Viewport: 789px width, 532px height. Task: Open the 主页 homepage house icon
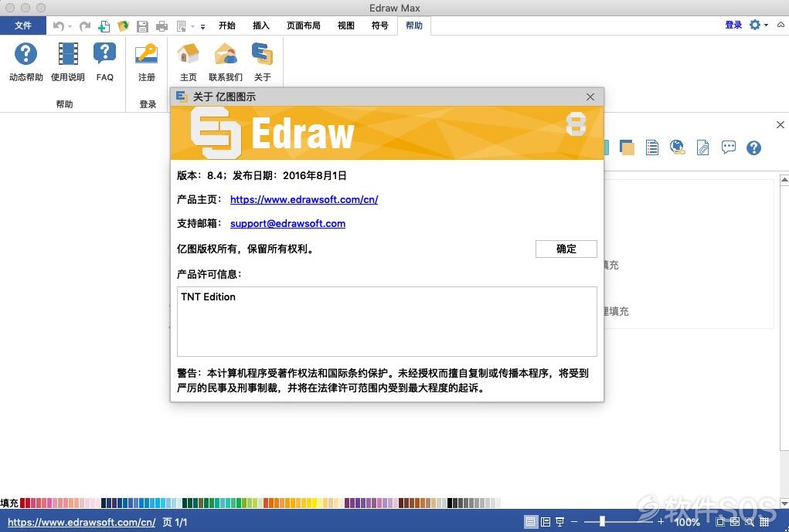point(189,53)
